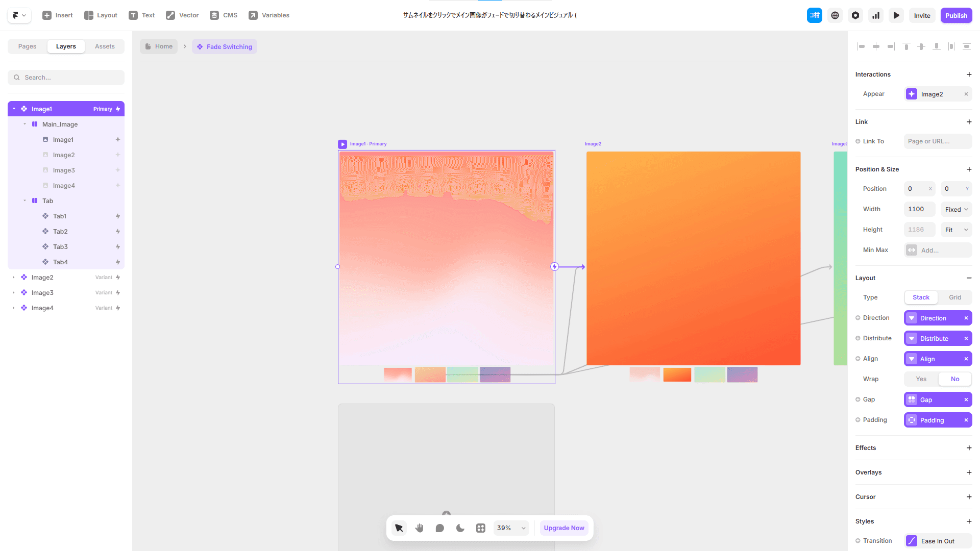Set layout type to Grid

pyautogui.click(x=954, y=297)
